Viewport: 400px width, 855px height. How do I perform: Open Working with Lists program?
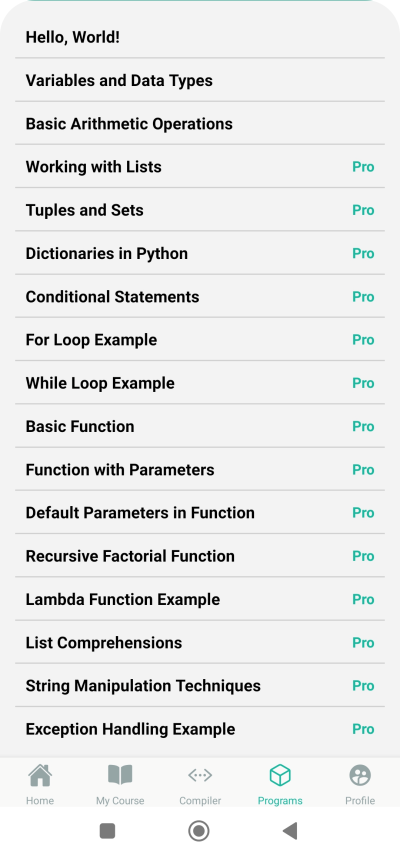[200, 166]
